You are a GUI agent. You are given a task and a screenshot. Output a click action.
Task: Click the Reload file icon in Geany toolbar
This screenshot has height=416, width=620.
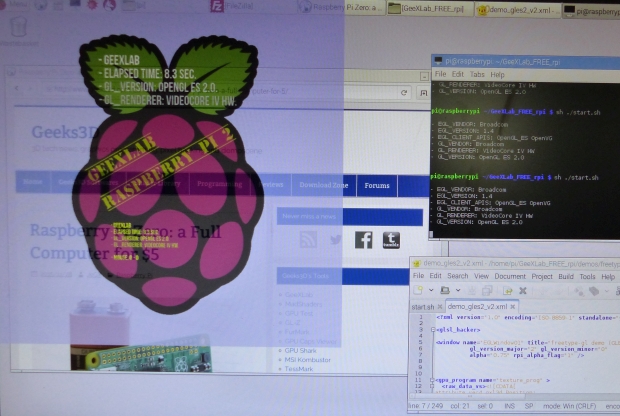[507, 291]
